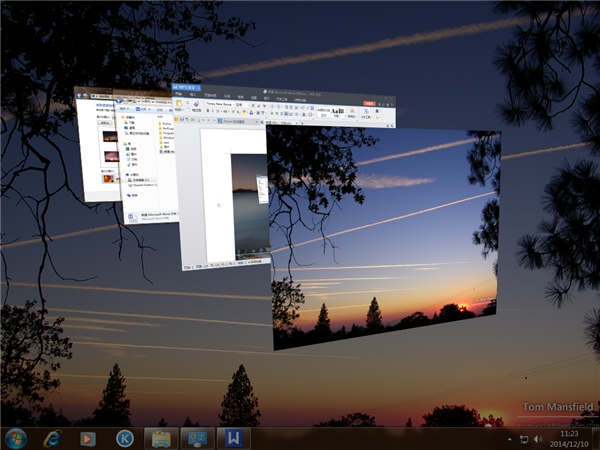Open the blue K music app icon
This screenshot has width=600, height=450.
point(125,439)
